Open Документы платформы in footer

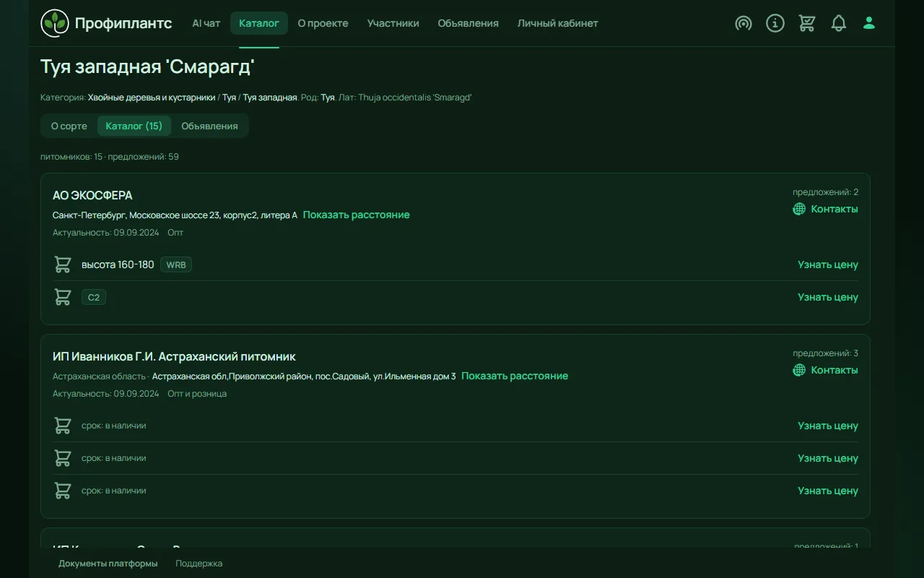pyautogui.click(x=108, y=563)
